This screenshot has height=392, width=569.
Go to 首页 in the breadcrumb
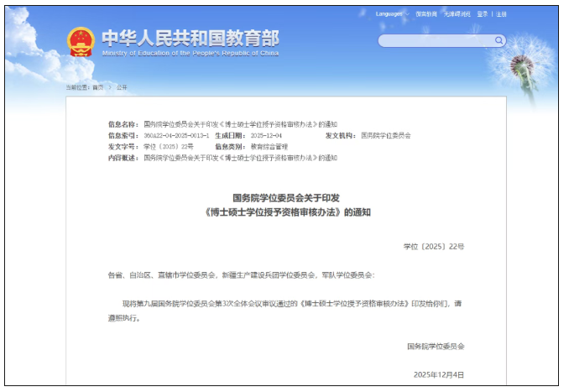click(x=98, y=87)
